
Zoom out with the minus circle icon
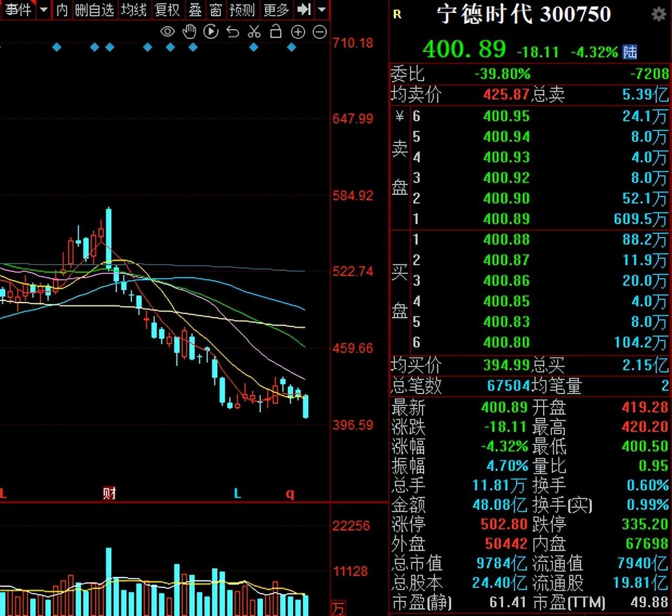(x=320, y=32)
